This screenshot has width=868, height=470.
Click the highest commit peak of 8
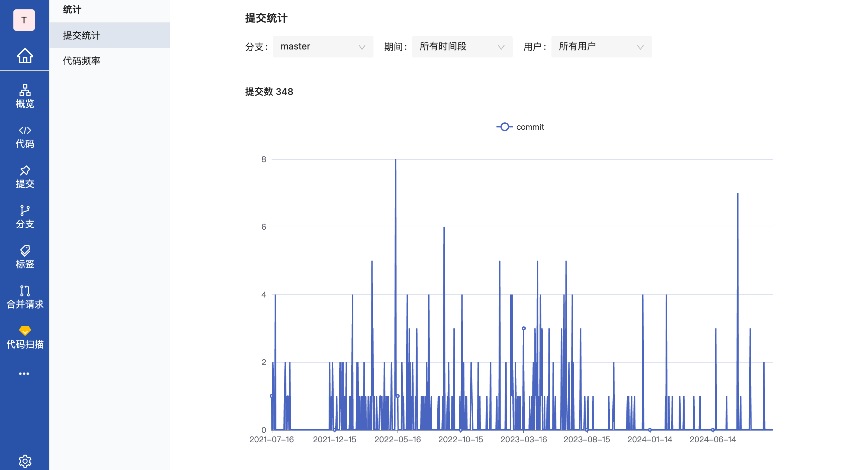pos(395,160)
